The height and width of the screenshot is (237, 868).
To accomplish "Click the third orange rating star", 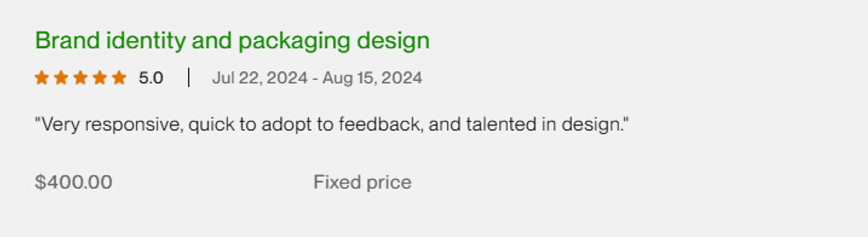I will click(80, 77).
